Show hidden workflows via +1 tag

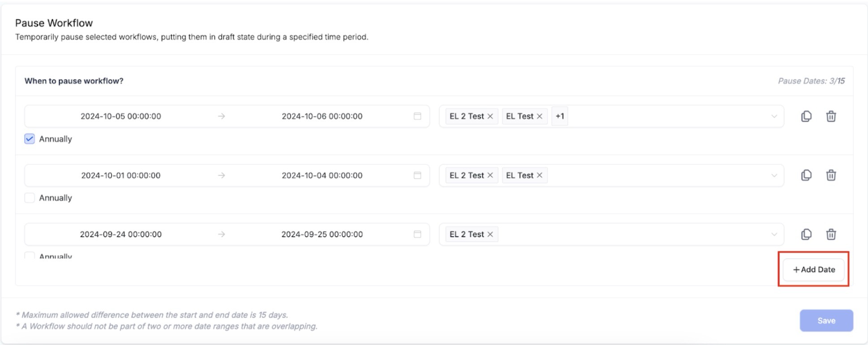[x=560, y=116]
